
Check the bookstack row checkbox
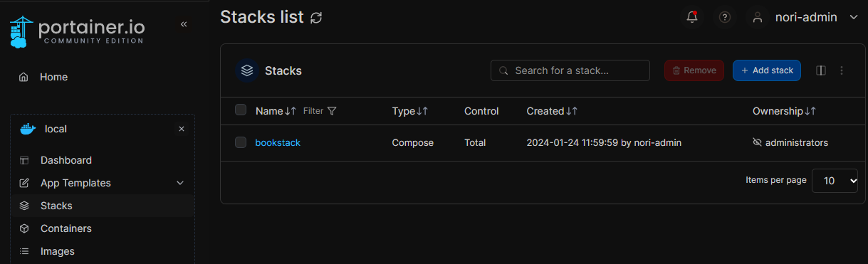point(241,142)
